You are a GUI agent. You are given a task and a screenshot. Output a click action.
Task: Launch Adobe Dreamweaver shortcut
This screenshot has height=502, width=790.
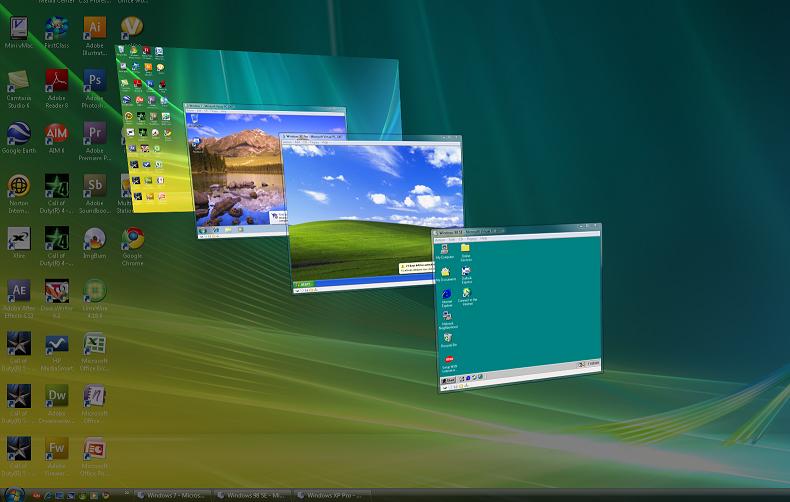56,404
